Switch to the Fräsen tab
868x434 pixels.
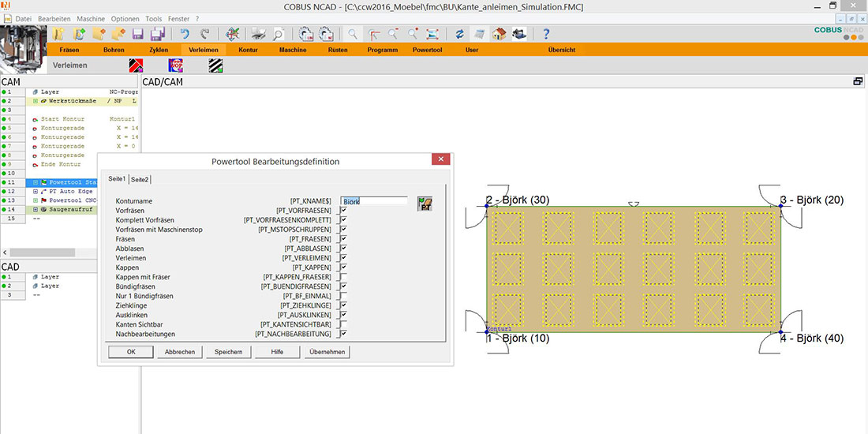tap(69, 50)
